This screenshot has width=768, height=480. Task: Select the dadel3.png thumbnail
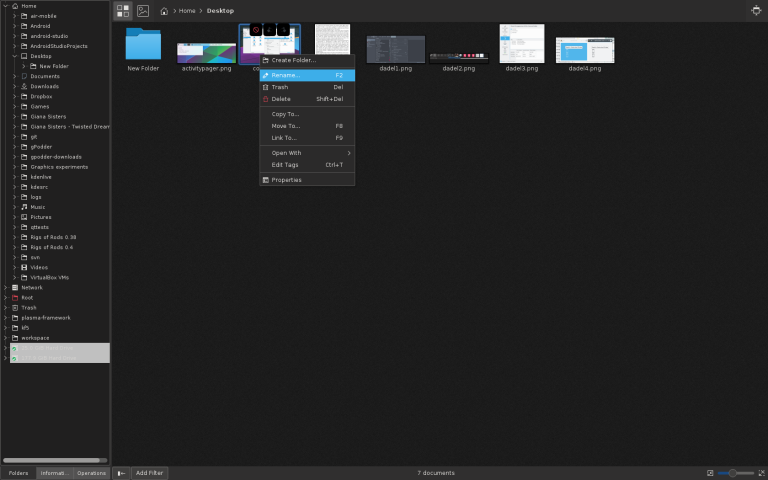(x=522, y=48)
